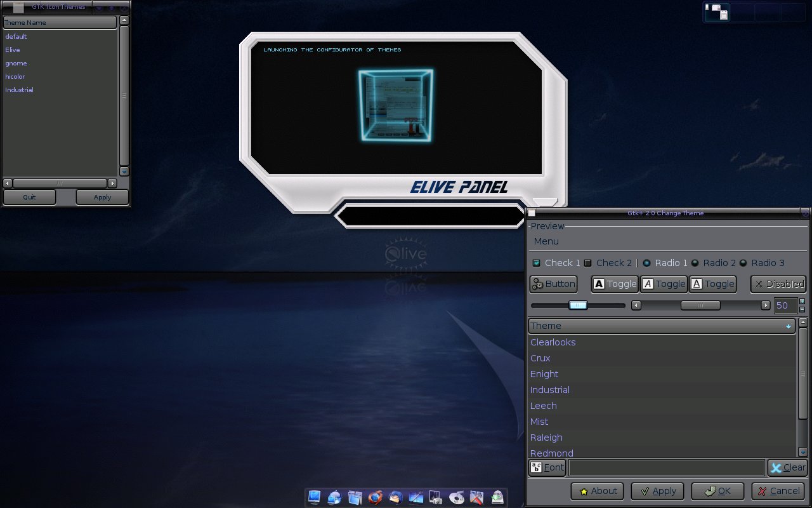Select Industrial in the GTK Icon Themes list

[60, 90]
